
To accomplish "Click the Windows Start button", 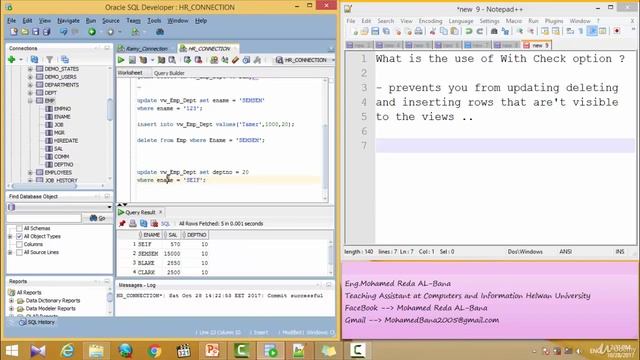I will (x=12, y=351).
